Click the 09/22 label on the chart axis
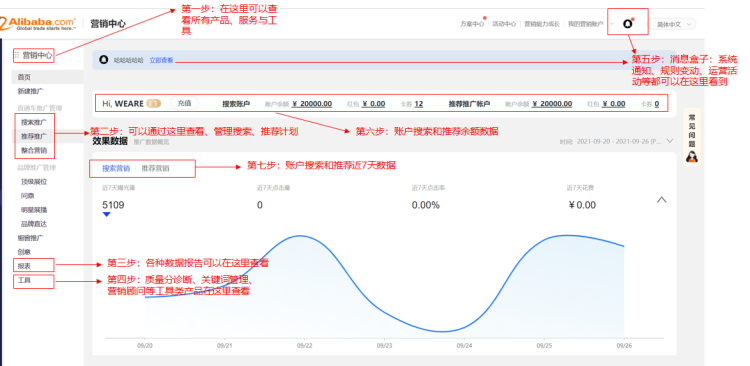 304,344
